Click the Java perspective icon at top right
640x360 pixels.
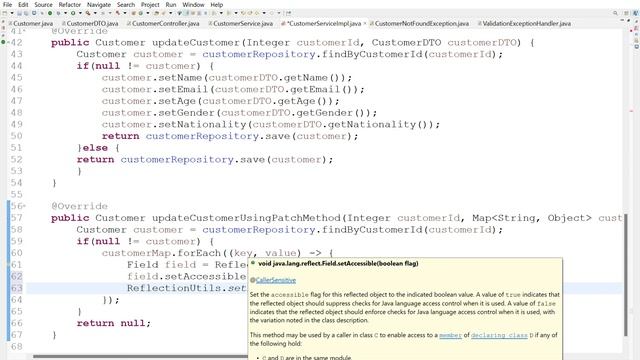636,13
